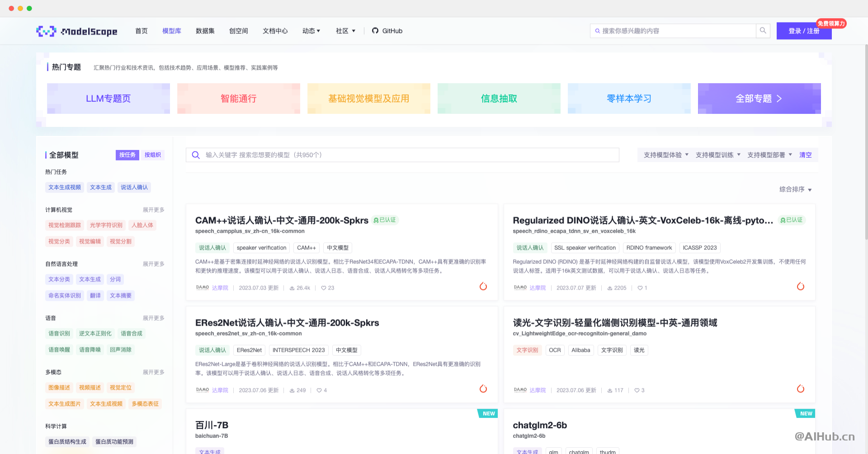Click the flame icon on ERes2Net card
The height and width of the screenshot is (454, 868).
(x=483, y=389)
